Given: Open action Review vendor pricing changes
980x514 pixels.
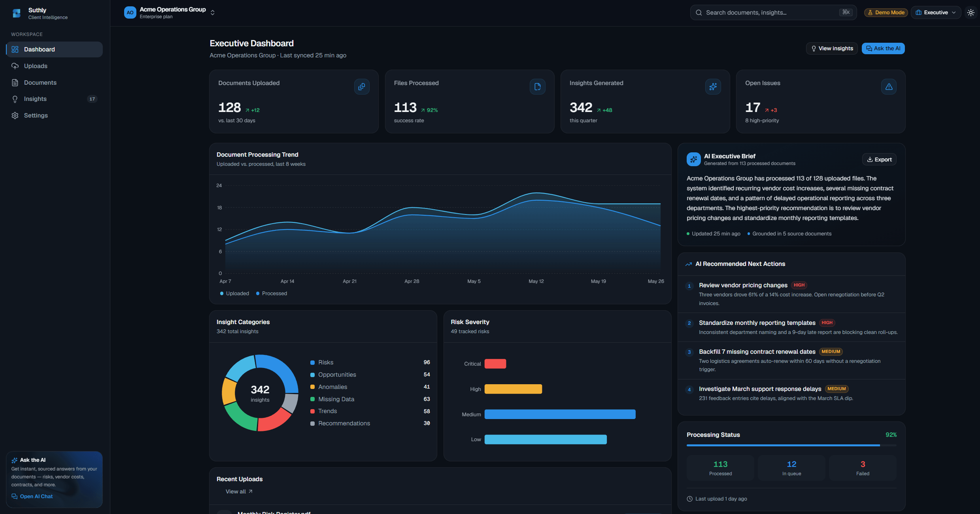Looking at the screenshot, I should (x=791, y=294).
